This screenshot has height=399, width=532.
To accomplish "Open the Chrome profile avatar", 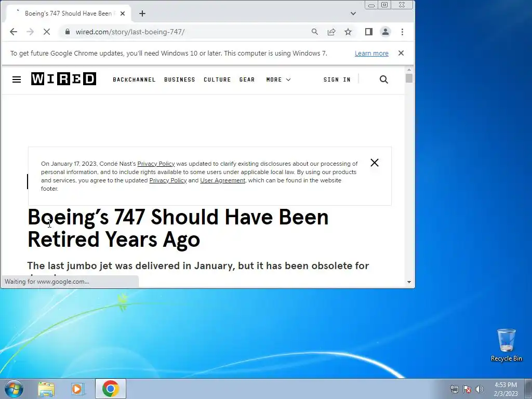I will click(x=385, y=32).
